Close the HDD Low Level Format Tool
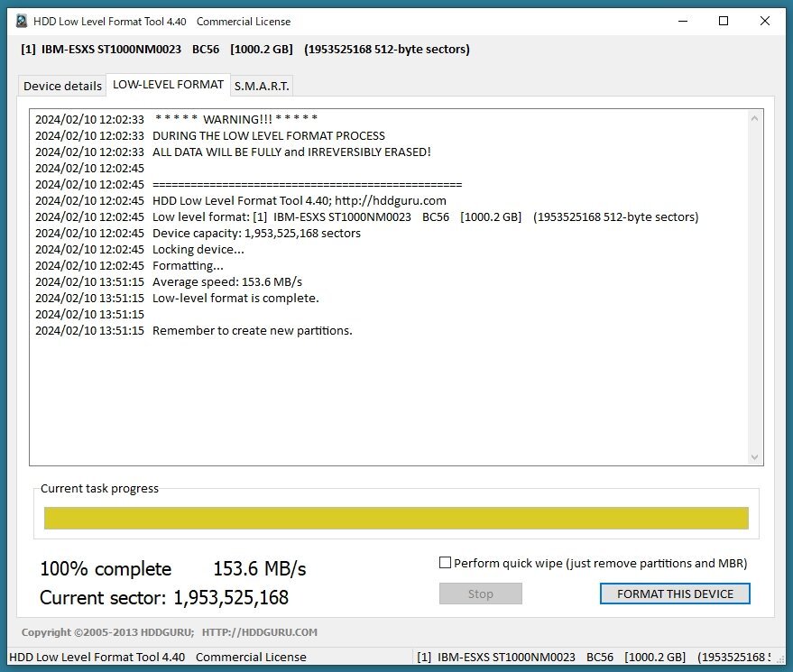The width and height of the screenshot is (793, 672). click(765, 21)
